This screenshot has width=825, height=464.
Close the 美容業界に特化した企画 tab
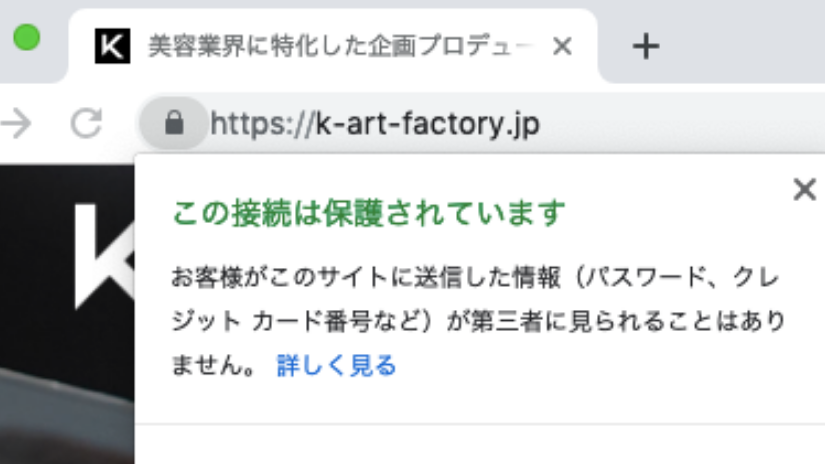562,46
